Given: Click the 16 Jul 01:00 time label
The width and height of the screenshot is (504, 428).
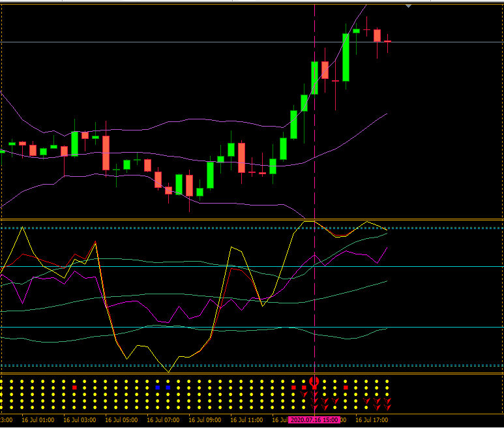Looking at the screenshot, I should tap(38, 420).
